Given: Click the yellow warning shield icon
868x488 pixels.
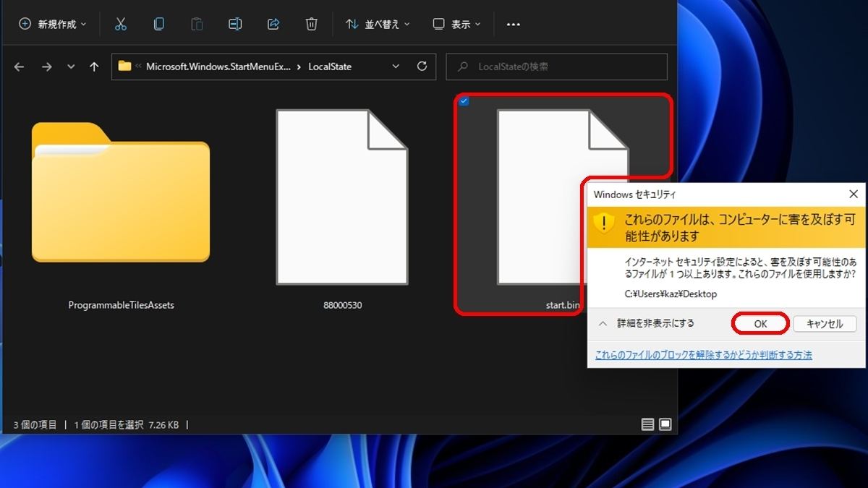Looking at the screenshot, I should [x=603, y=225].
